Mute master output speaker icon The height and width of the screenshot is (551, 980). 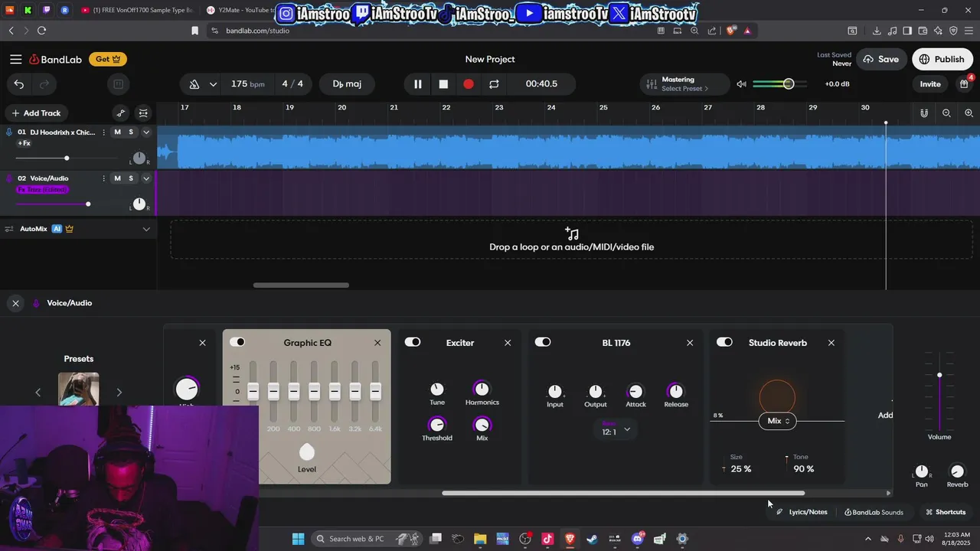tap(741, 84)
